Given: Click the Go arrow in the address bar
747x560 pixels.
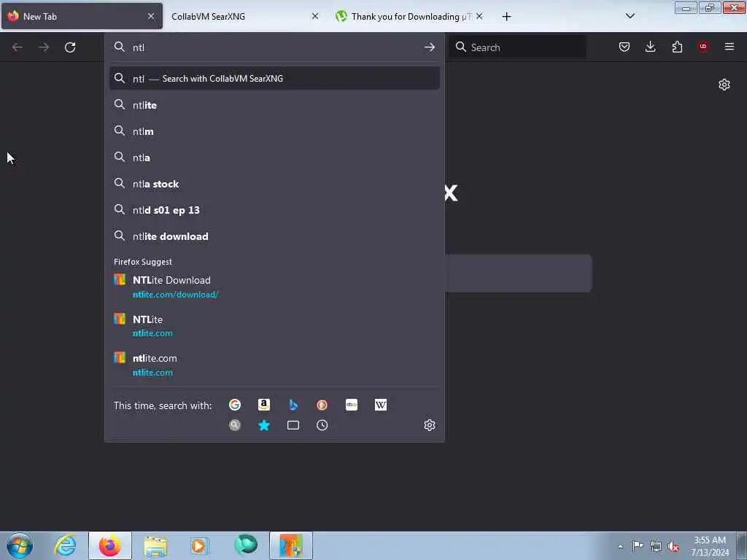Looking at the screenshot, I should tap(429, 47).
